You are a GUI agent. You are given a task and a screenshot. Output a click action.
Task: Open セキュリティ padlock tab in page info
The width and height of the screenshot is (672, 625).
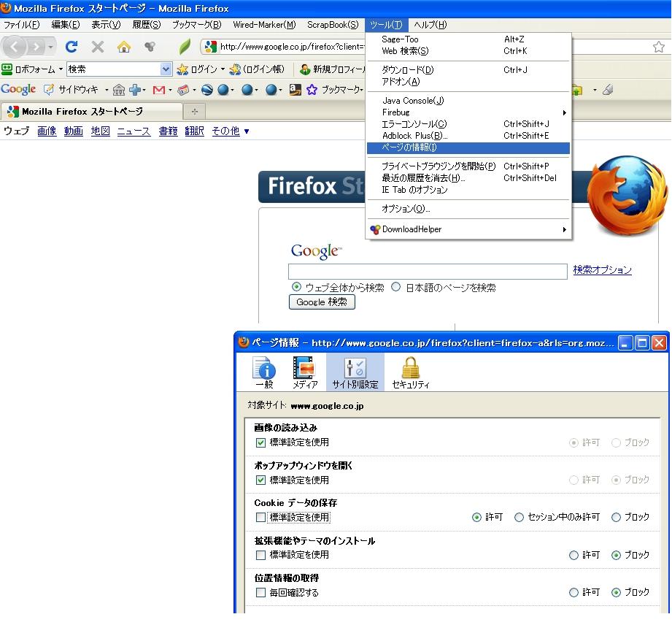pyautogui.click(x=410, y=372)
